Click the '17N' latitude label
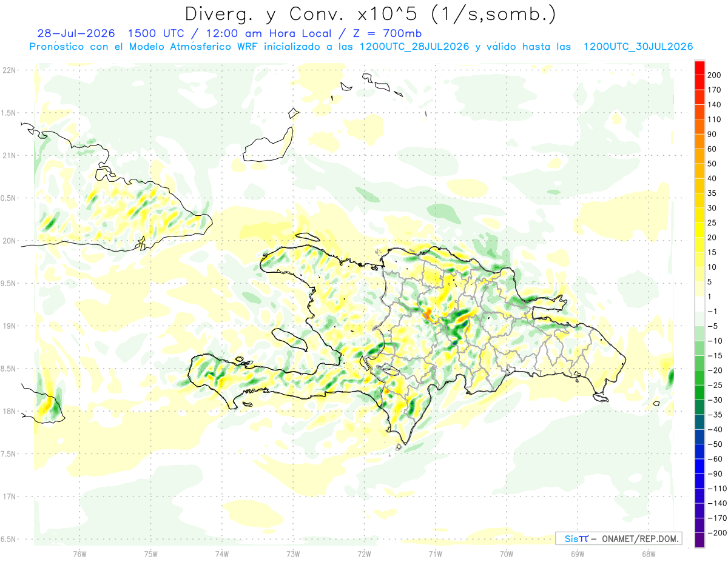 click(x=9, y=497)
